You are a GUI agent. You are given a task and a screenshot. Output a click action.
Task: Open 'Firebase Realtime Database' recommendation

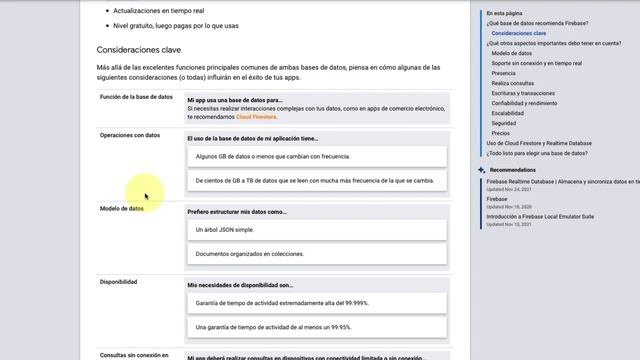pos(563,182)
